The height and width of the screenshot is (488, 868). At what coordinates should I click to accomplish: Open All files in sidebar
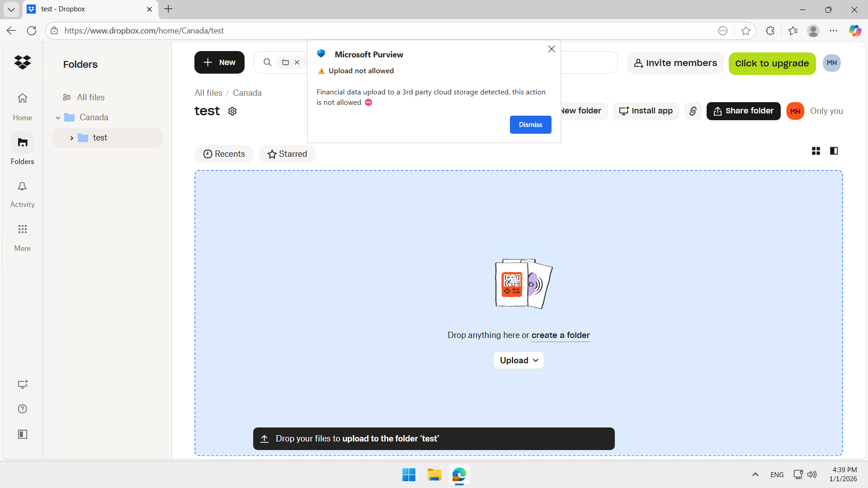(90, 98)
